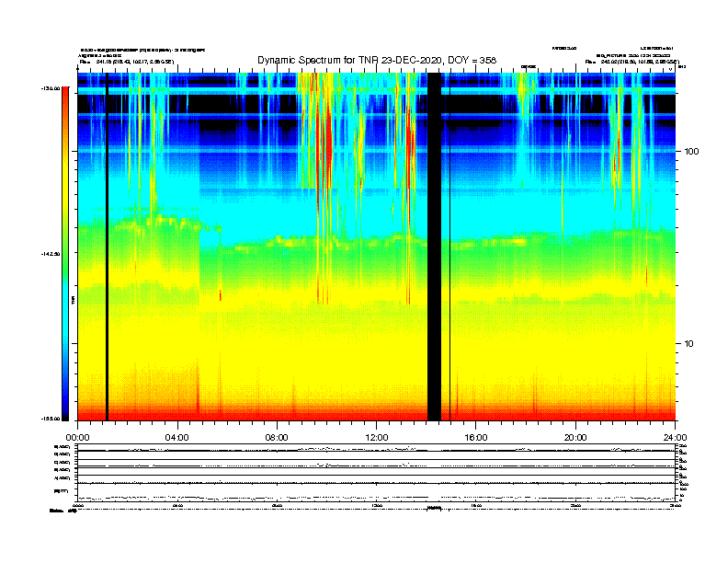Click the wide black data-gap band near 14:00
The image size is (728, 563).
[434, 247]
